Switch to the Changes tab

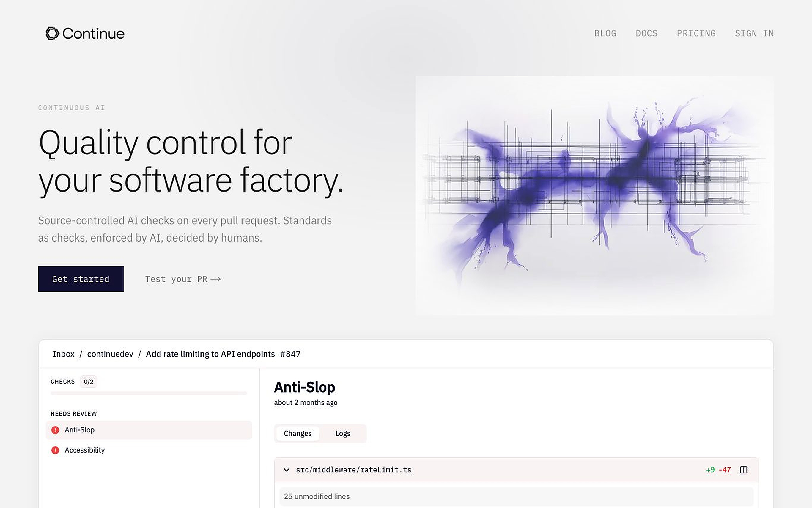[298, 433]
